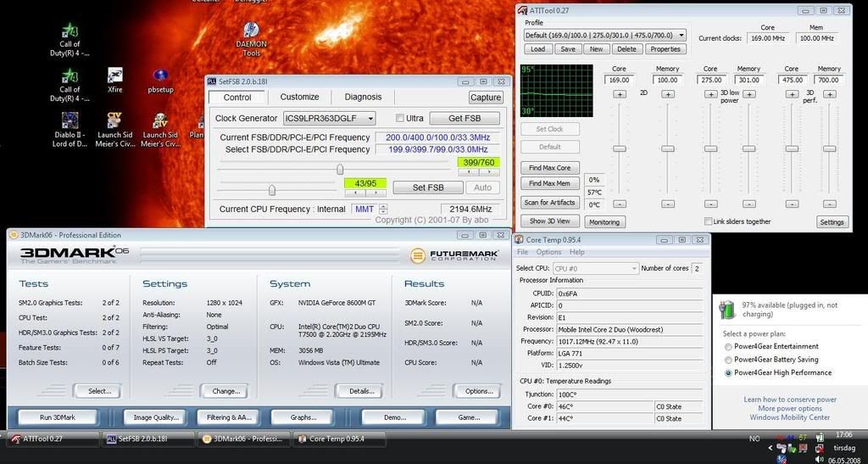The width and height of the screenshot is (868, 464).
Task: Check Link sliders together
Action: tap(708, 221)
